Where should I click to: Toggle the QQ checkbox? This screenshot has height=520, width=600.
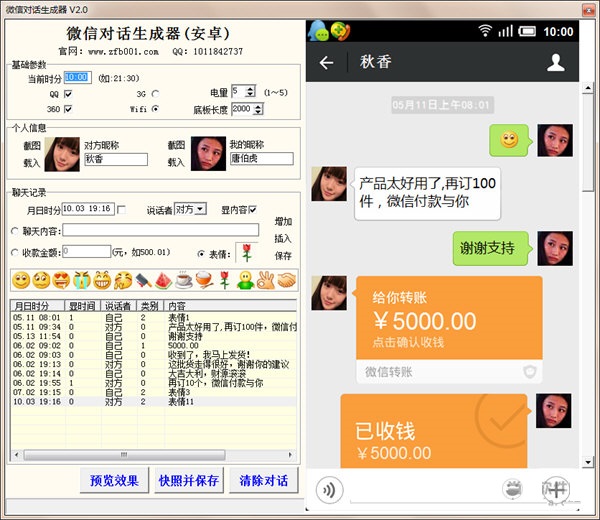(68, 94)
